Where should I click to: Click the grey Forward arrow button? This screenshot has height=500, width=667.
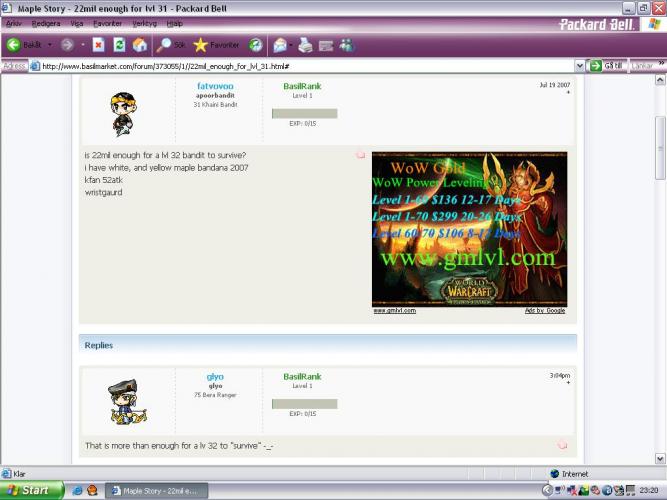click(x=67, y=45)
